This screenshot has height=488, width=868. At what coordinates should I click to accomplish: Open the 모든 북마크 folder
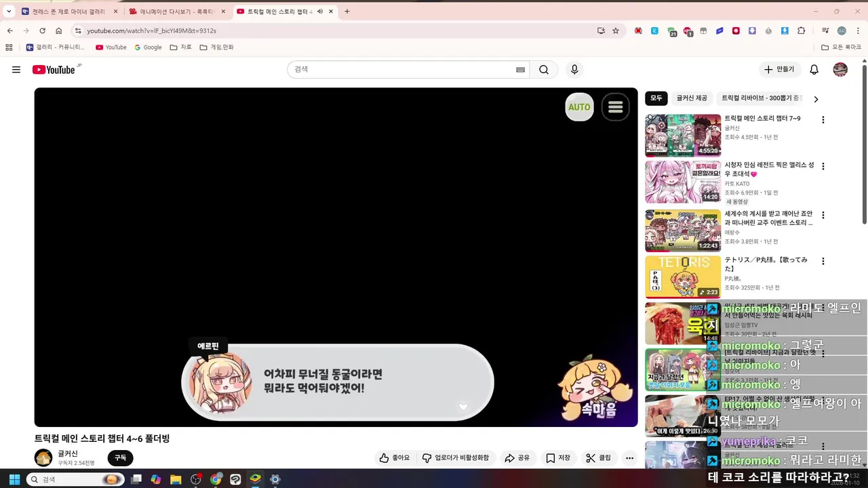point(841,47)
